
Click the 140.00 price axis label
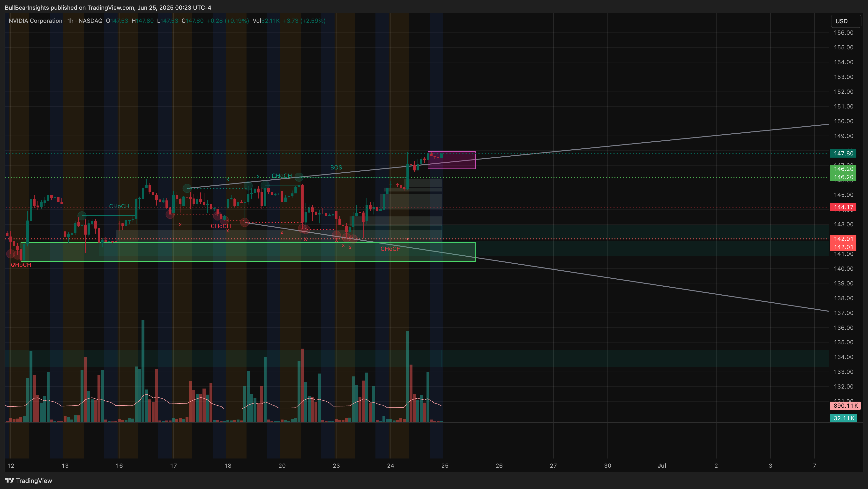(x=843, y=269)
